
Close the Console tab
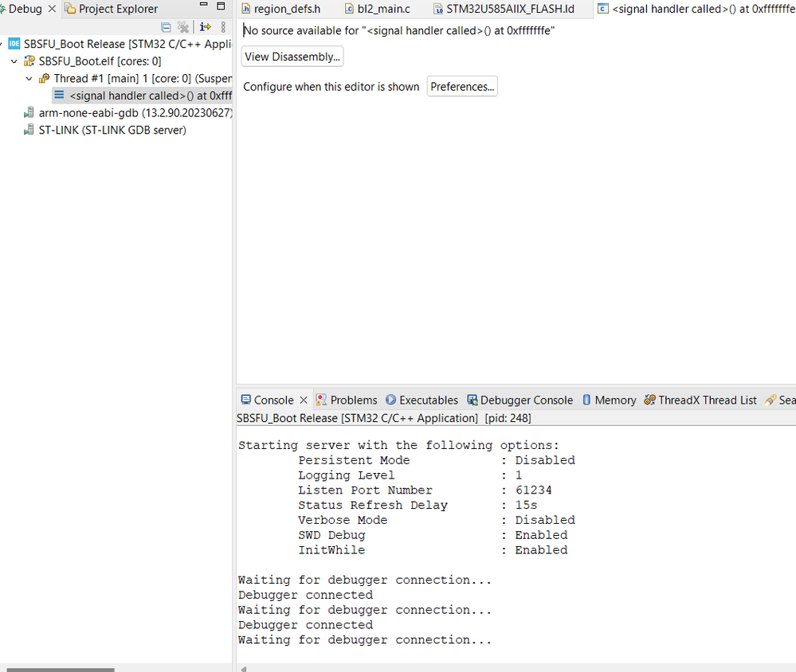tap(304, 400)
